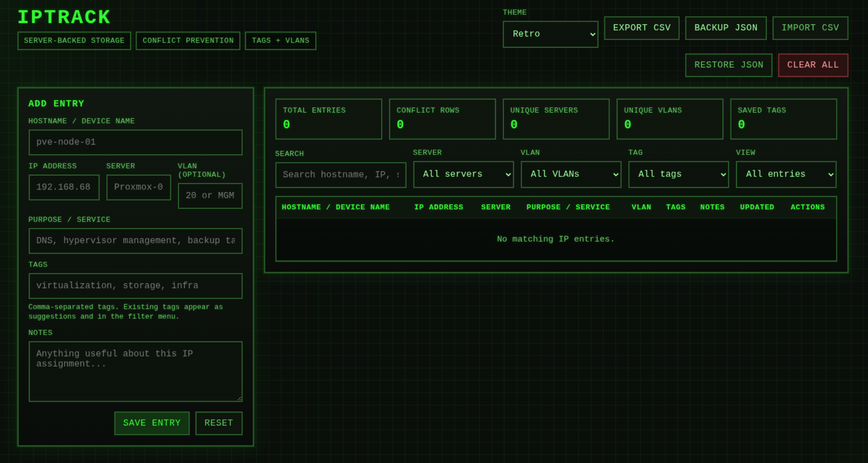
Task: Focus the Server input field
Action: pyautogui.click(x=139, y=187)
